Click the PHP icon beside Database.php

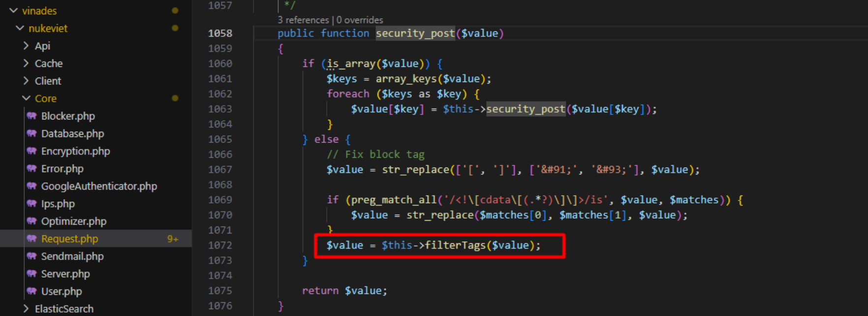click(32, 134)
